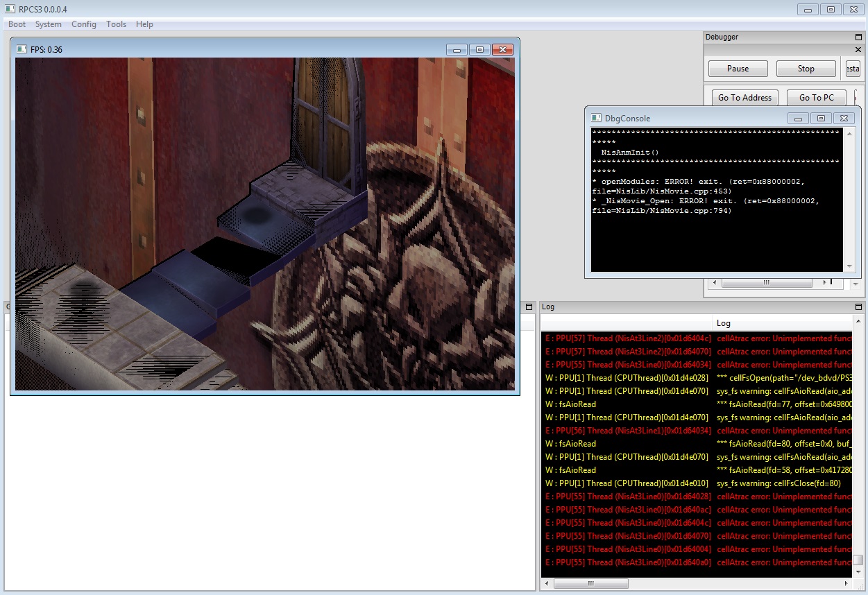Select the log row PPU[55] [0x01d64028]
The height and width of the screenshot is (595, 868).
(x=697, y=497)
